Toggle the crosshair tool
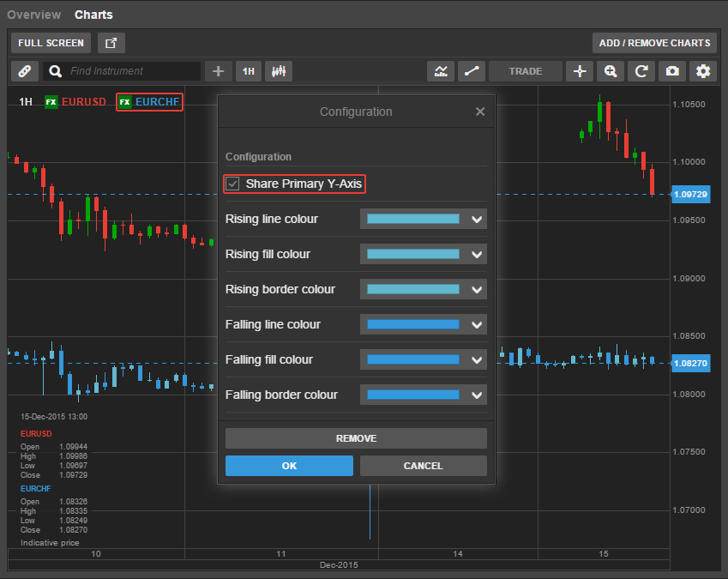This screenshot has height=579, width=728. click(x=579, y=71)
